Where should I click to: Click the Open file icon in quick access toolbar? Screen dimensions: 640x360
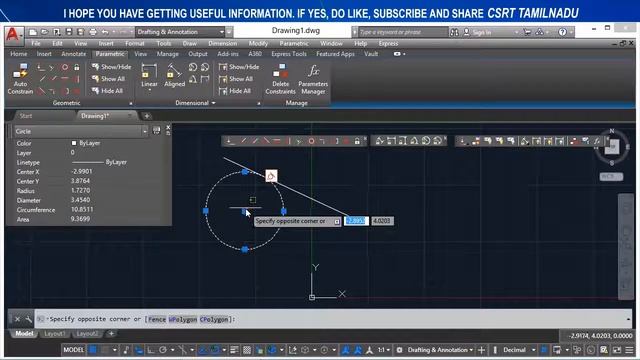pos(44,32)
